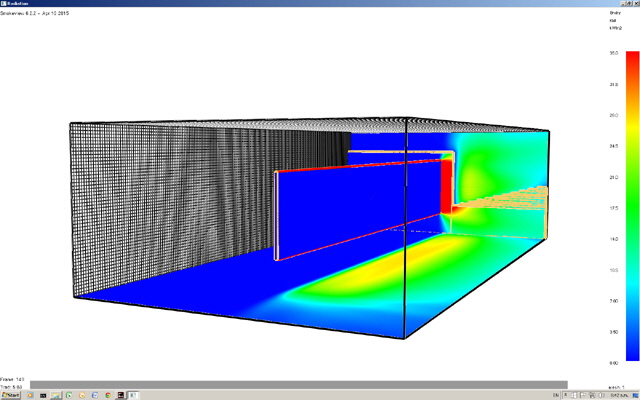640x400 pixels.
Task: Select the active Smokeview taskbar button
Action: coord(133,395)
